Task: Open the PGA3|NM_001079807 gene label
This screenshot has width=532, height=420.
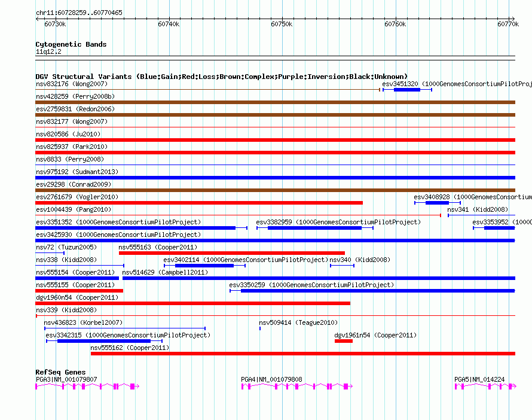Action: [x=66, y=379]
